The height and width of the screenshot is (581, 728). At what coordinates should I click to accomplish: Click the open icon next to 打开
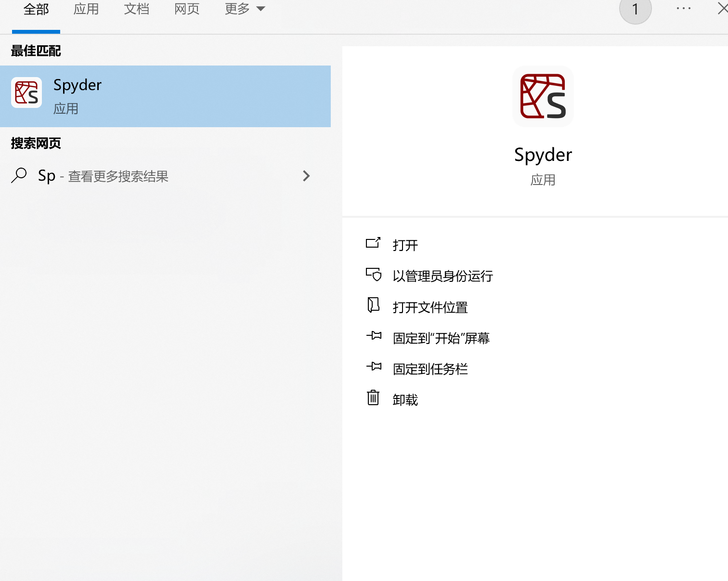point(373,244)
